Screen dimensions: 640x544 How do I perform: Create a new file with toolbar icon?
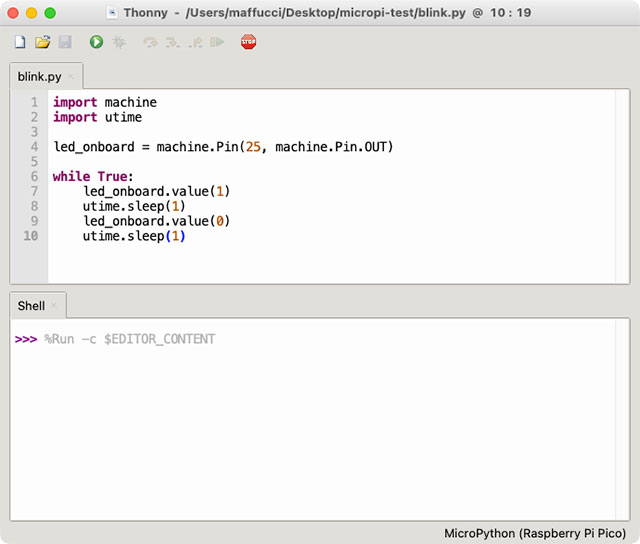(x=20, y=42)
